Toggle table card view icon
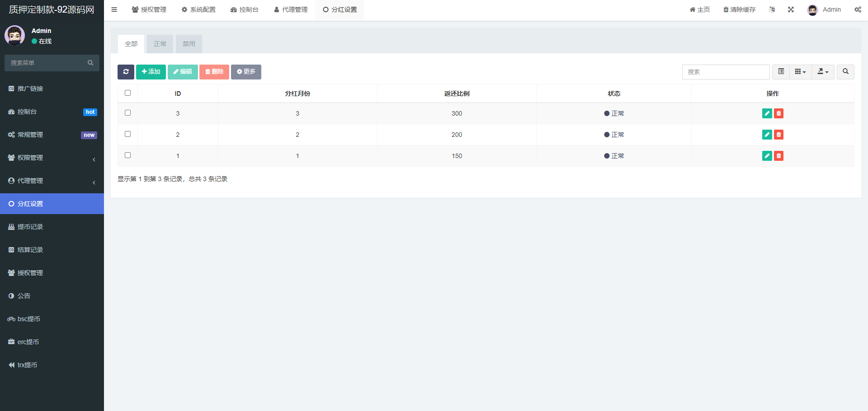Viewport: 868px width, 411px height. coord(781,72)
